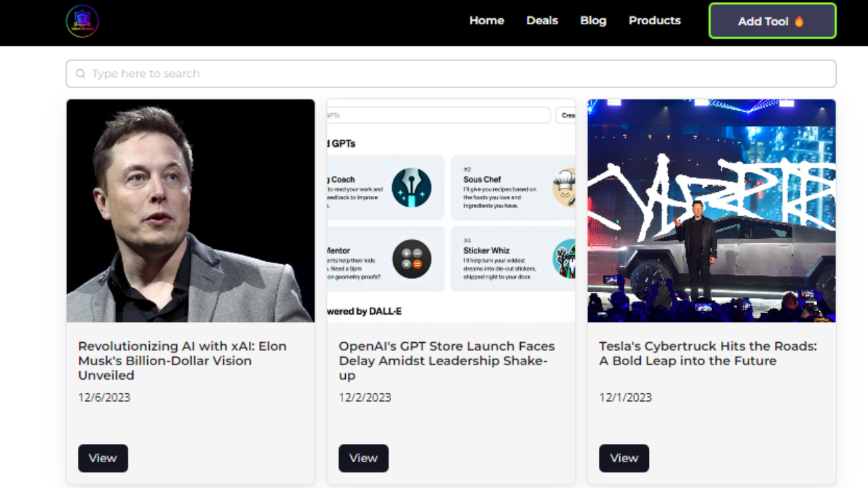Open the Elon Musk portrait thumbnail

point(191,211)
